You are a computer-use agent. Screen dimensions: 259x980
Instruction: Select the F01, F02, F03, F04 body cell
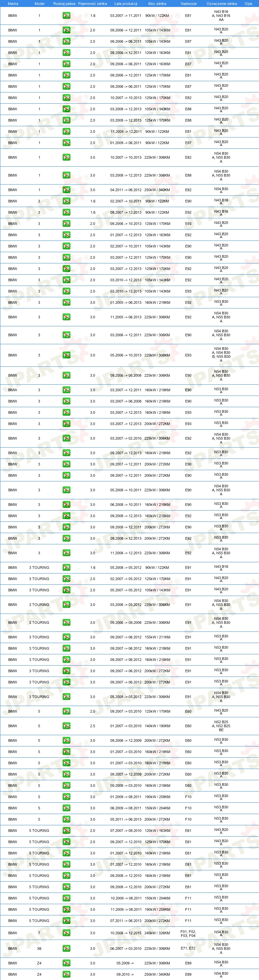188,934
